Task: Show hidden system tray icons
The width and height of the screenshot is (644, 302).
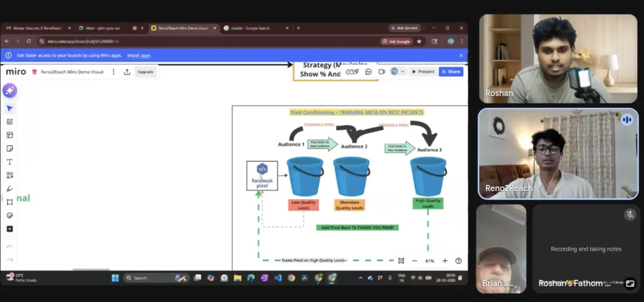Action: pos(361,278)
